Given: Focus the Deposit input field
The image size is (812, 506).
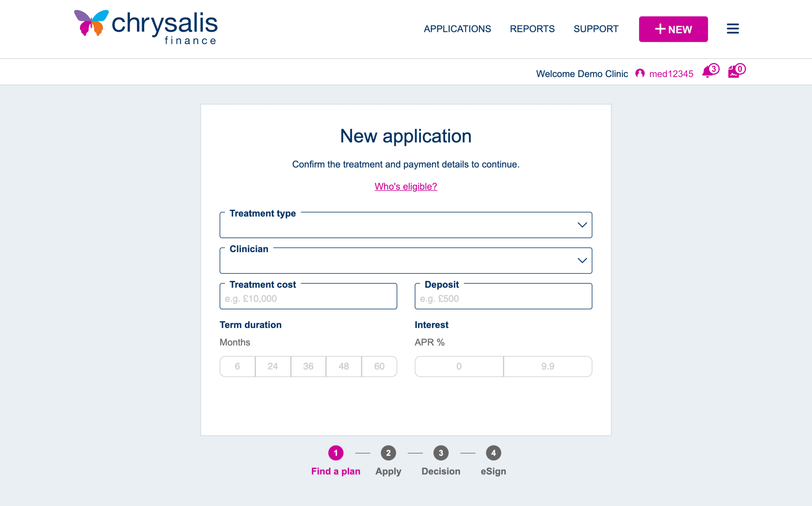Looking at the screenshot, I should (x=503, y=298).
